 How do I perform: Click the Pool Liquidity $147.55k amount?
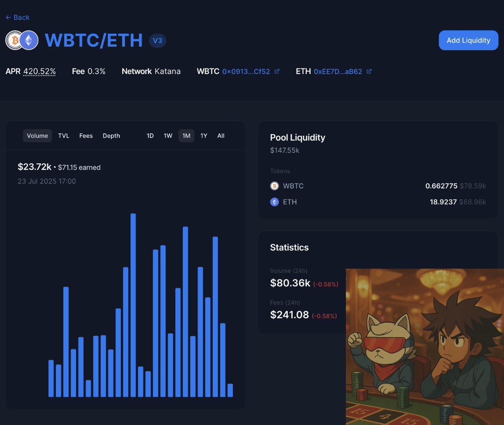(x=285, y=150)
